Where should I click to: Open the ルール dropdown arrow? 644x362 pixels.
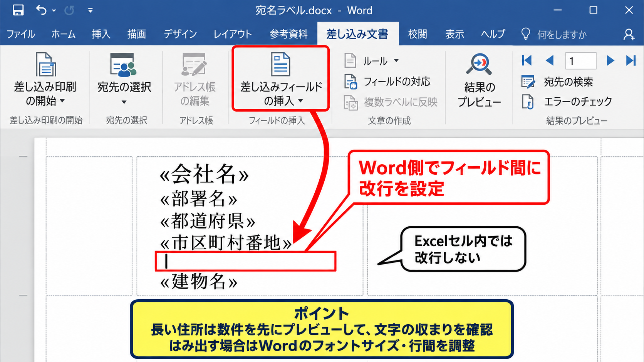click(x=396, y=61)
